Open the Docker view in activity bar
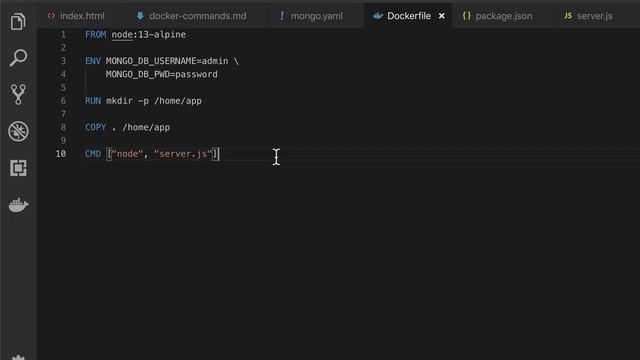Viewport: 640px width, 360px height. 18,205
